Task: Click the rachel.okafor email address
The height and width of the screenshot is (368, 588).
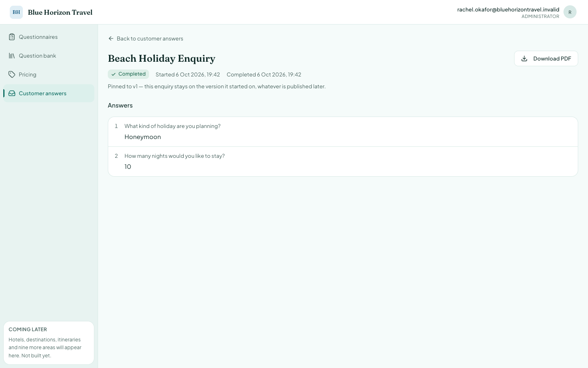Action: [x=508, y=9]
